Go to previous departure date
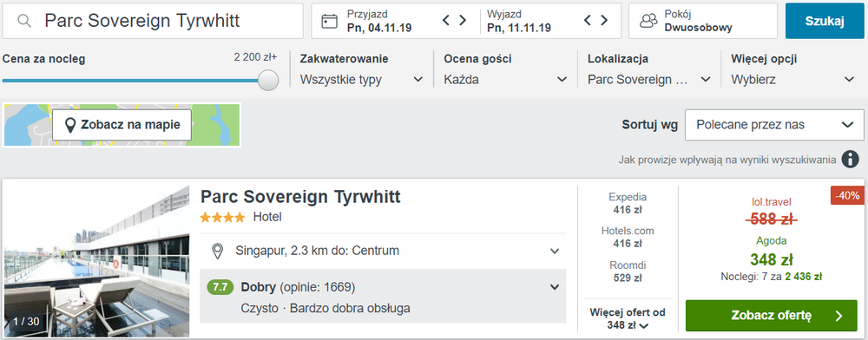Screen dimensions: 868x340 pyautogui.click(x=588, y=21)
